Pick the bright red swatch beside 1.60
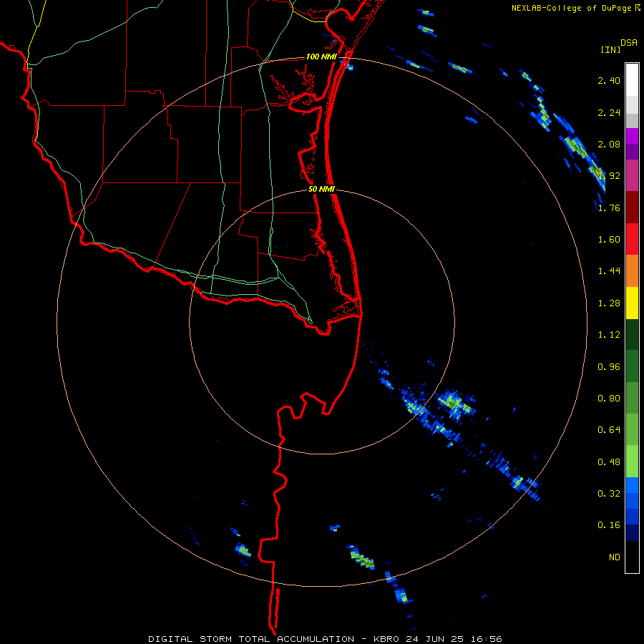The width and height of the screenshot is (644, 644). pos(632,239)
